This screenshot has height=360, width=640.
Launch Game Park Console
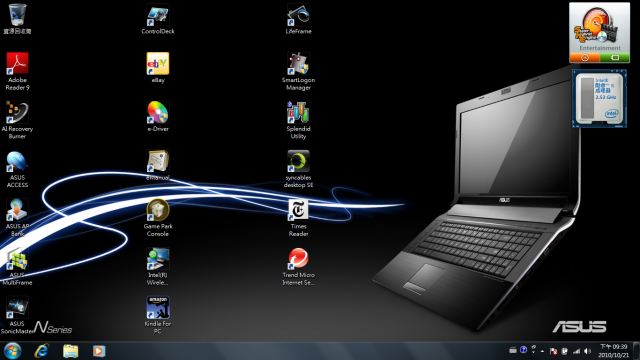(158, 217)
